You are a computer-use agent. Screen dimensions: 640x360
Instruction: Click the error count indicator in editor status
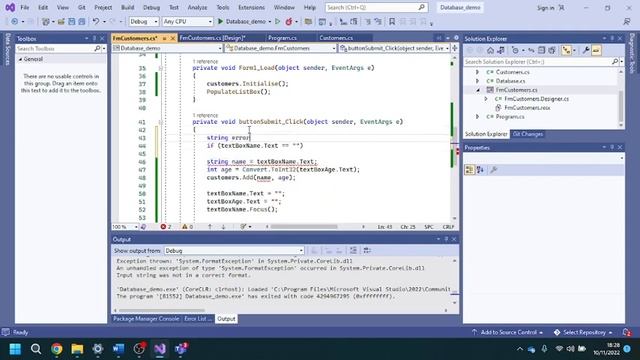166,227
